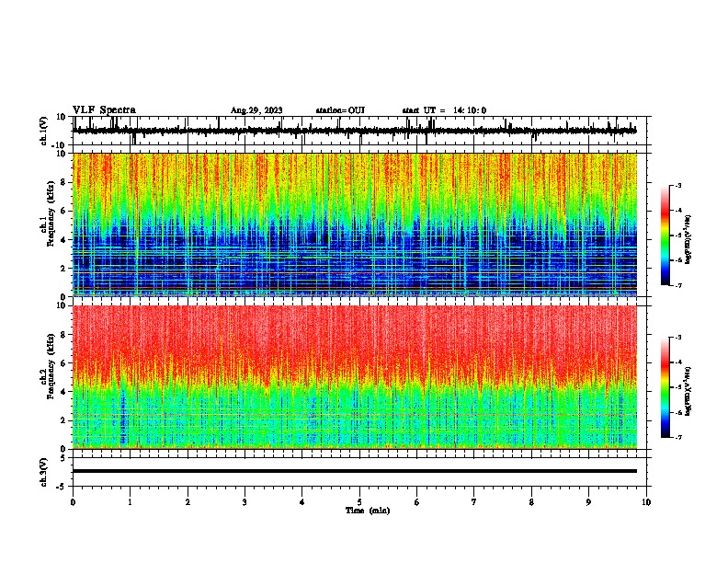The width and height of the screenshot is (728, 563).
Task: Click the ch.3(V) axis label
Action: tap(44, 472)
